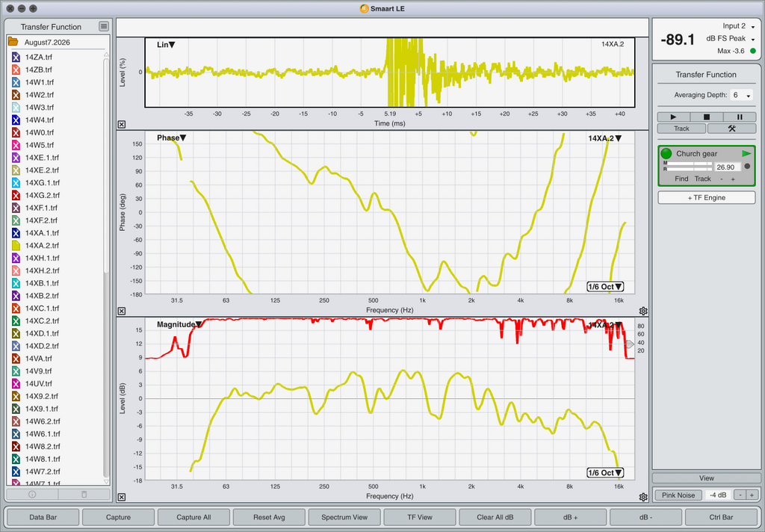Switch to TF View
Screen dimensions: 765x532
[420, 517]
